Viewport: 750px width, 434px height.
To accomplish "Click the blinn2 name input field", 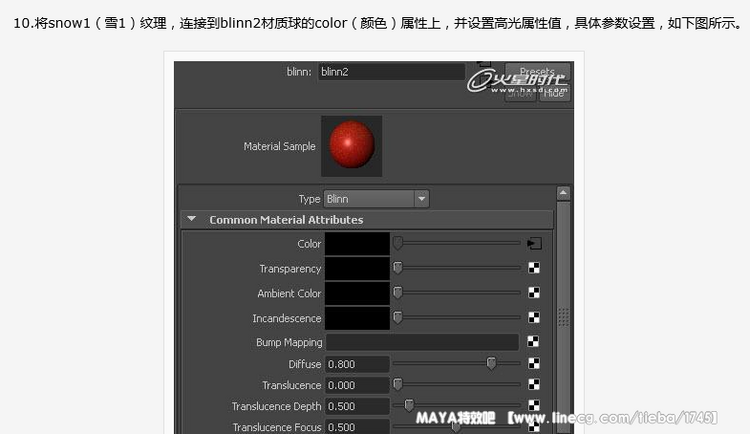I will click(x=390, y=72).
